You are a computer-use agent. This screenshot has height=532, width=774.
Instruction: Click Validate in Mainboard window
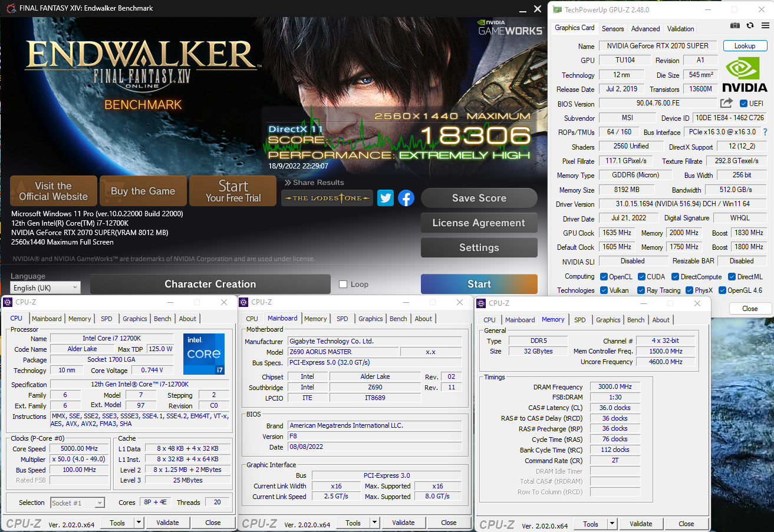point(403,523)
